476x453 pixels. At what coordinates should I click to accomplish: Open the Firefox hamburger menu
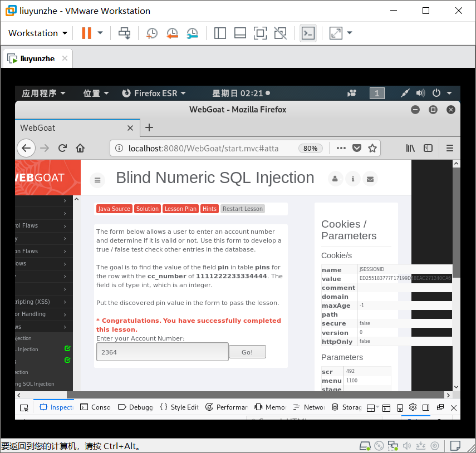(x=450, y=148)
